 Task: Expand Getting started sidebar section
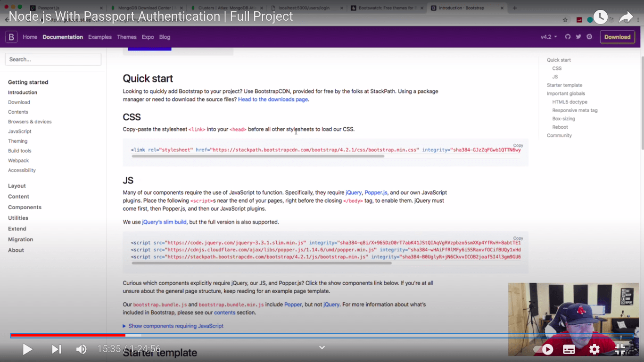tap(28, 82)
